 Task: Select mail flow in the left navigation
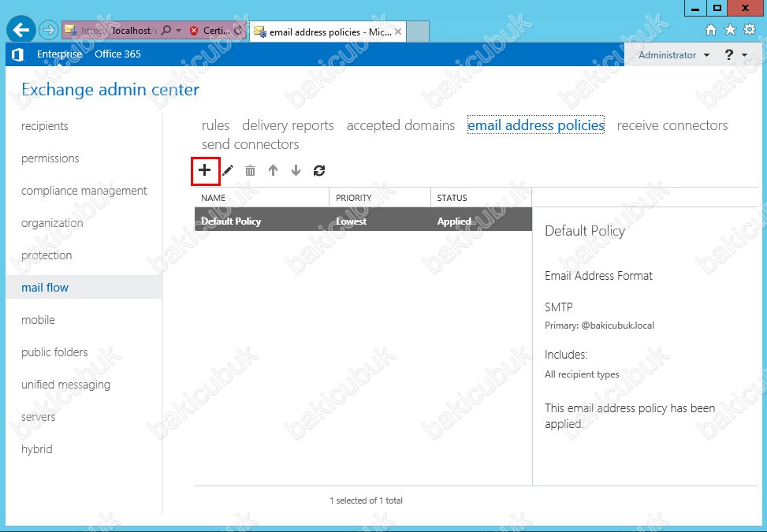(x=84, y=287)
